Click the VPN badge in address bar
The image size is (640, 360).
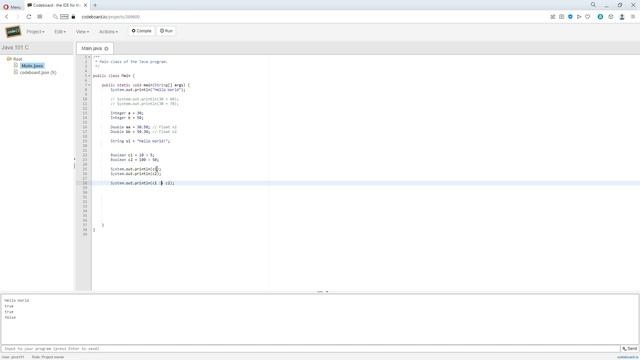pos(64,17)
